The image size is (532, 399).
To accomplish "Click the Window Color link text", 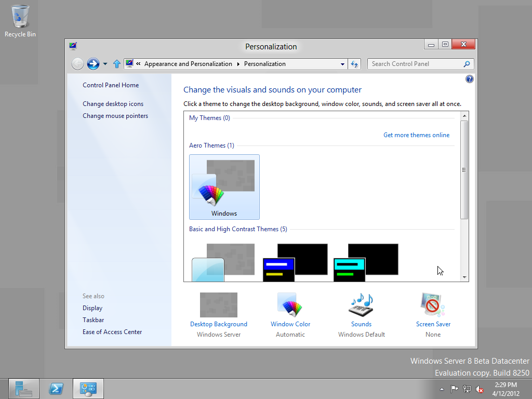I will (290, 324).
